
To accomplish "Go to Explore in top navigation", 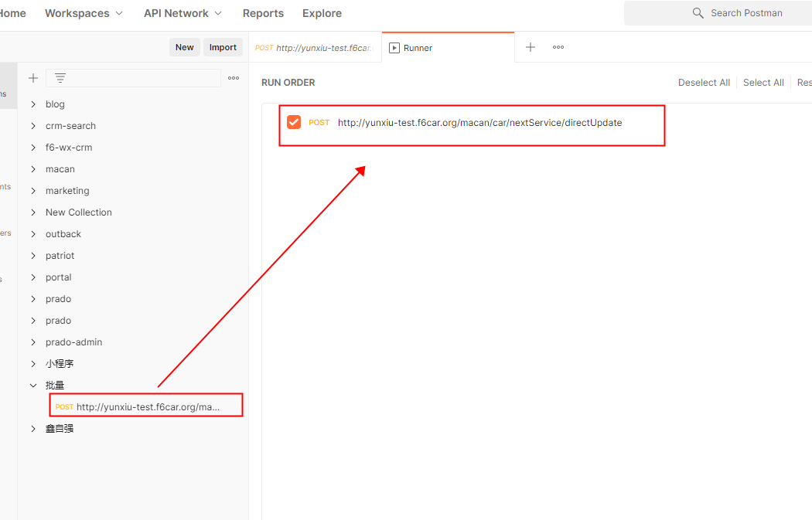I will click(x=322, y=13).
